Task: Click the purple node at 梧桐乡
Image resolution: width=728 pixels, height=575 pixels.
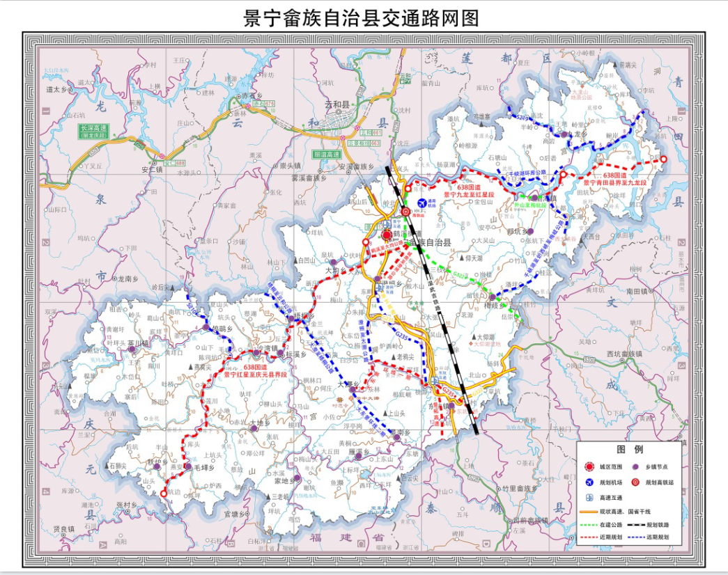Action: (x=291, y=318)
